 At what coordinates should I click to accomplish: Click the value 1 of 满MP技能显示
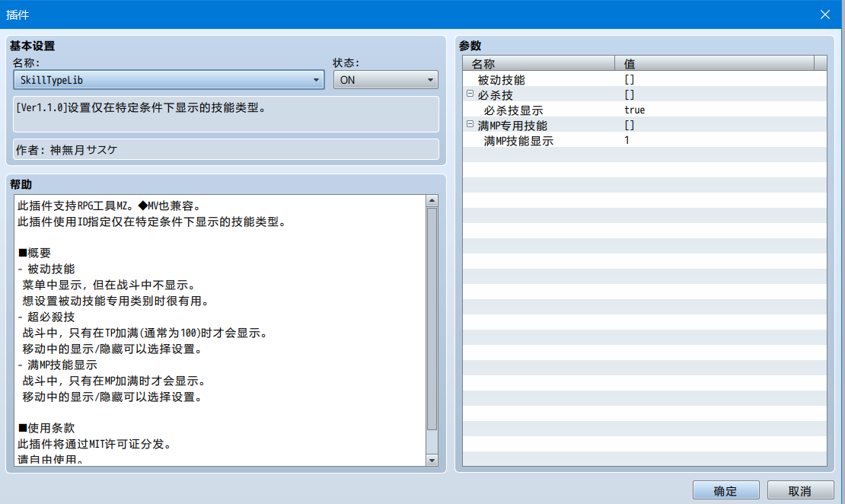tap(627, 140)
